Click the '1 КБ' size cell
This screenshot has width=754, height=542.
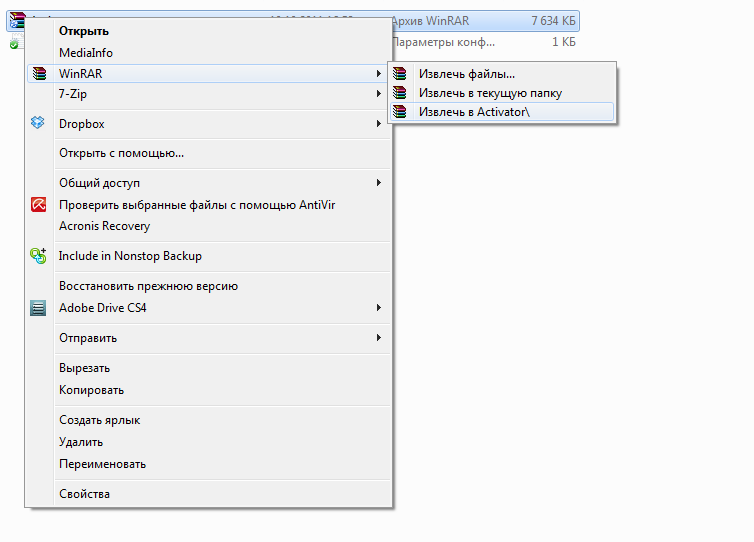tap(564, 42)
